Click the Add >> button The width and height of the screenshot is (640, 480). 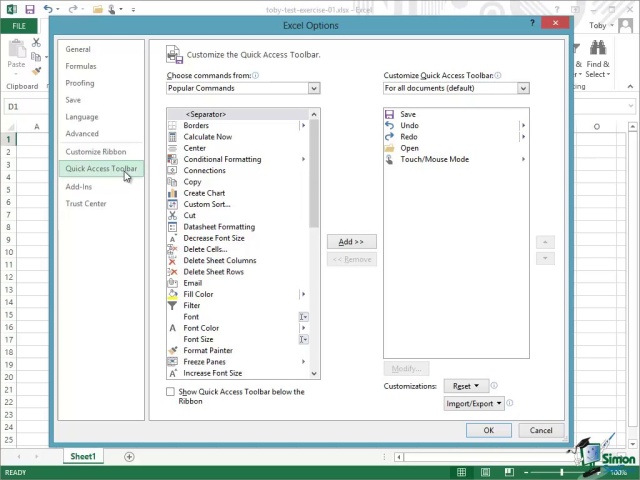351,242
